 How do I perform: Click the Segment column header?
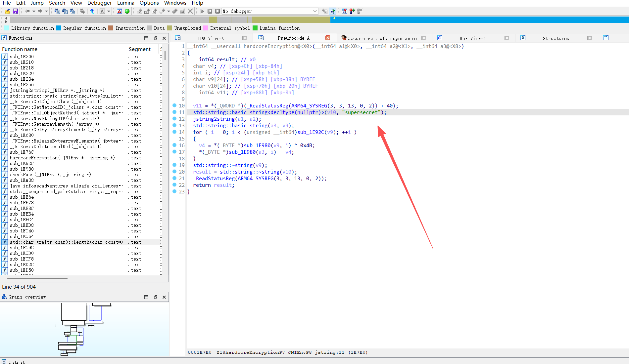click(139, 49)
